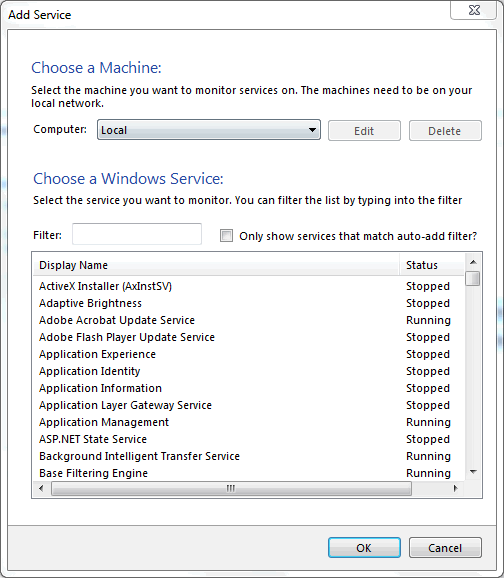Click the Cancel button

click(x=445, y=547)
